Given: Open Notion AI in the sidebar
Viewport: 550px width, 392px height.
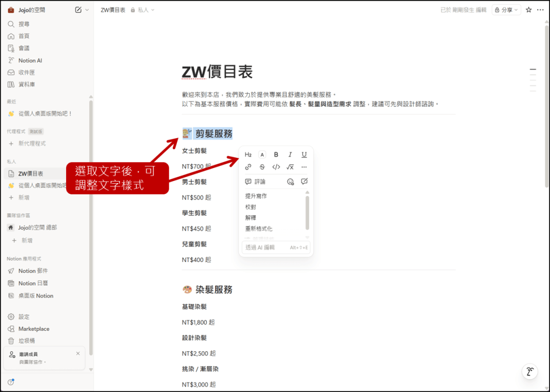Looking at the screenshot, I should 30,61.
